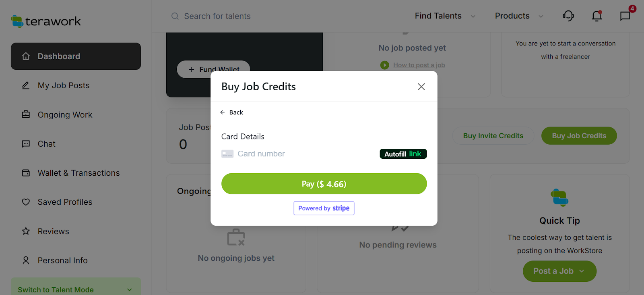The image size is (644, 295).
Task: Open the notifications bell
Action: (x=597, y=16)
